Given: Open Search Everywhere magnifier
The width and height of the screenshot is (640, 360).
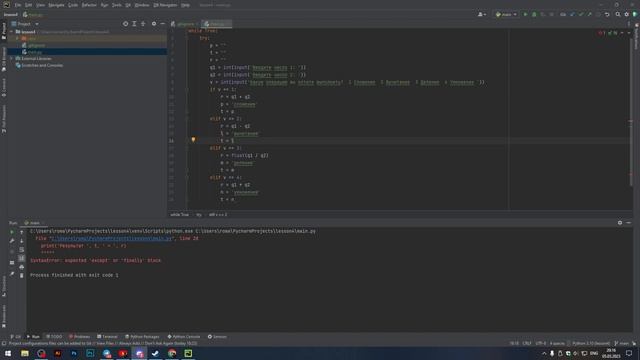Looking at the screenshot, I should click(x=618, y=14).
